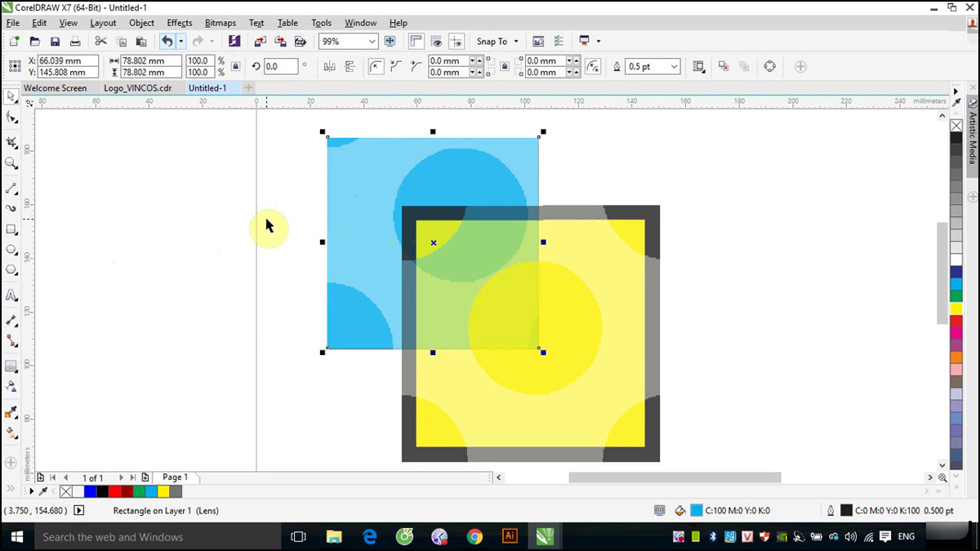Screen dimensions: 980x551
Task: Open the File menu
Action: point(13,23)
